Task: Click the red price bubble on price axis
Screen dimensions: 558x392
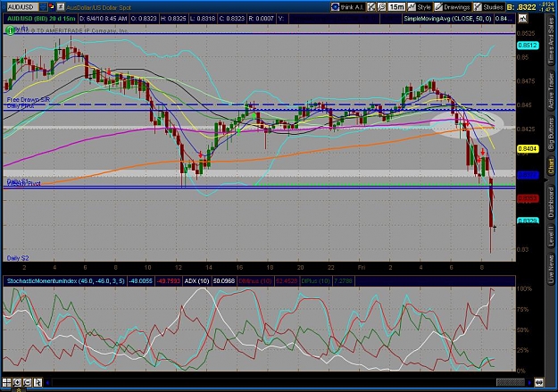Action: [x=528, y=198]
